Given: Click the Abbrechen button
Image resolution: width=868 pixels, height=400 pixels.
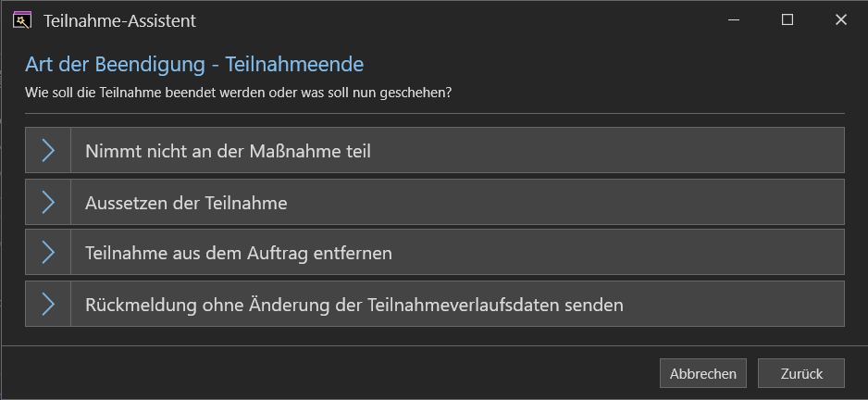Looking at the screenshot, I should pos(703,373).
